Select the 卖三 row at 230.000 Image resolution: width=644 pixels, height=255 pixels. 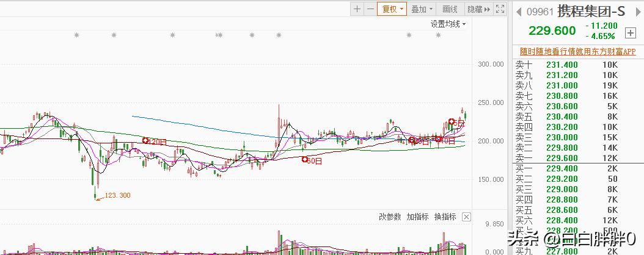578,137
